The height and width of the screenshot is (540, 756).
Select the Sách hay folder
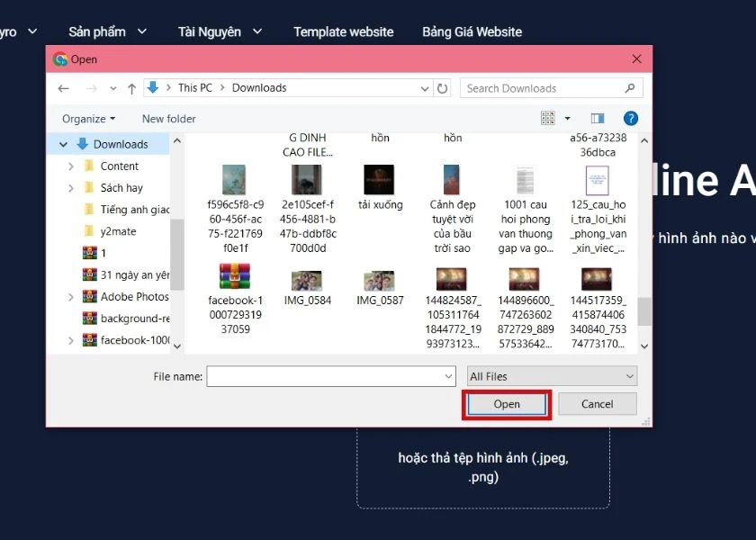point(121,188)
